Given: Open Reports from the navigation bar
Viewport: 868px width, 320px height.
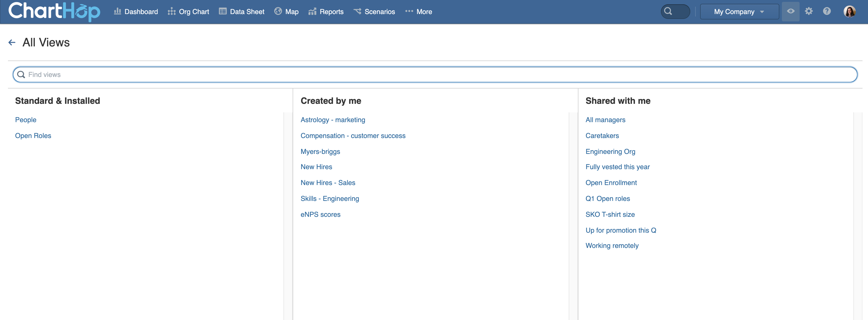Looking at the screenshot, I should 326,12.
